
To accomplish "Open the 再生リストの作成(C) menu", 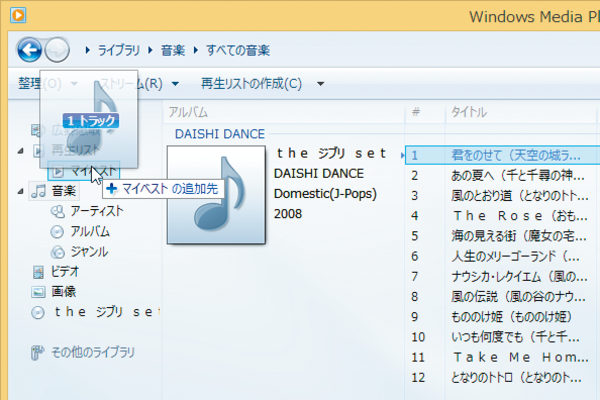I will pos(251,83).
